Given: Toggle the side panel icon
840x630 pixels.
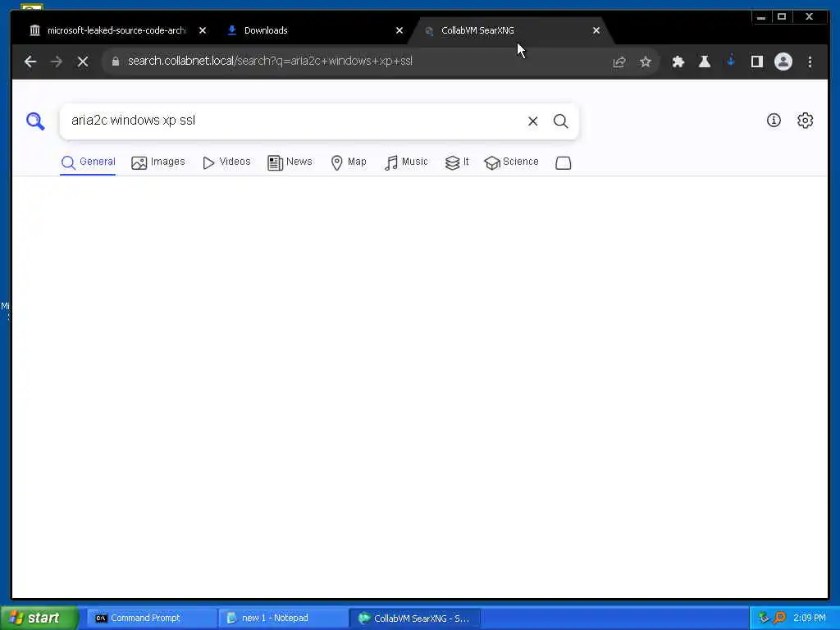Looking at the screenshot, I should coord(757,62).
